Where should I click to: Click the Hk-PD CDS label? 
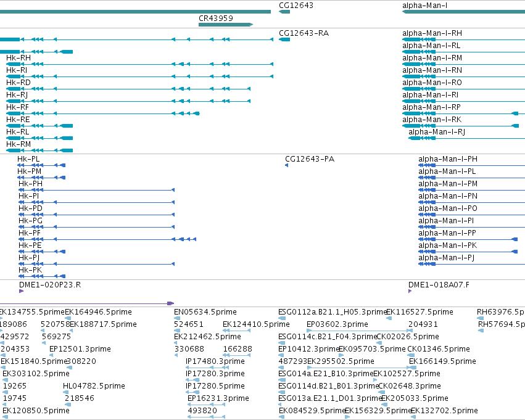pos(30,209)
